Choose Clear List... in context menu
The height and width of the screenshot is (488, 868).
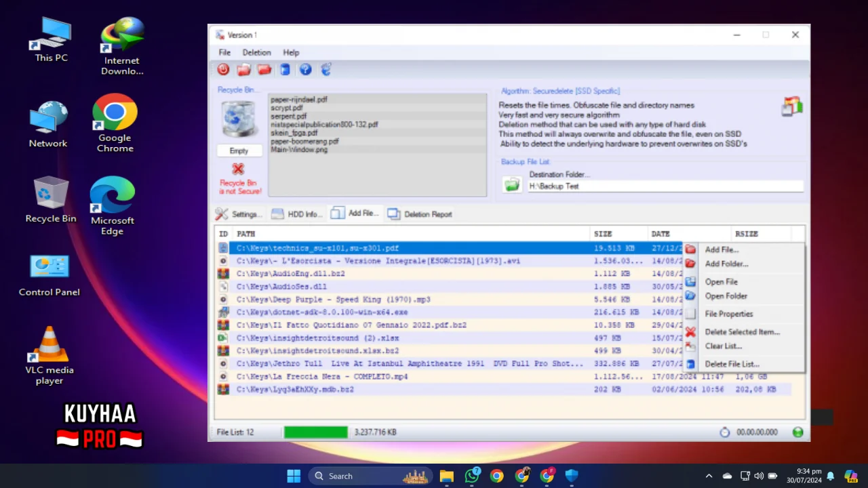click(743, 346)
